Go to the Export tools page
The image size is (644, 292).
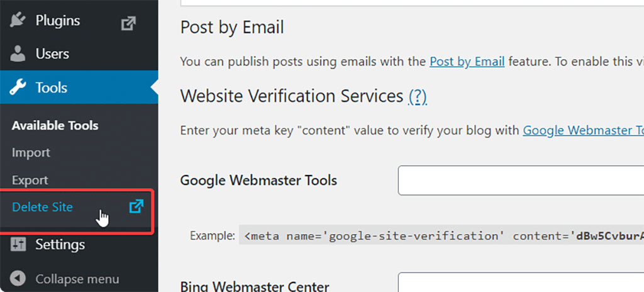pyautogui.click(x=30, y=180)
